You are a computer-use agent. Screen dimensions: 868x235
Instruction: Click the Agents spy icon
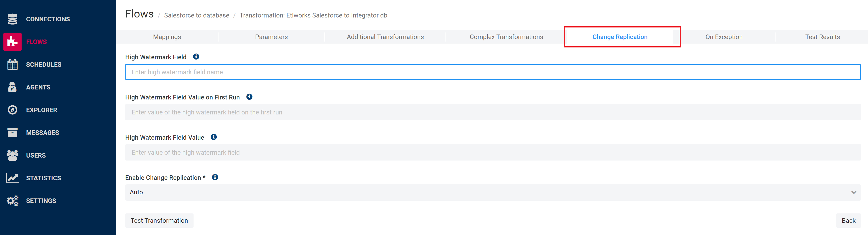coord(12,87)
